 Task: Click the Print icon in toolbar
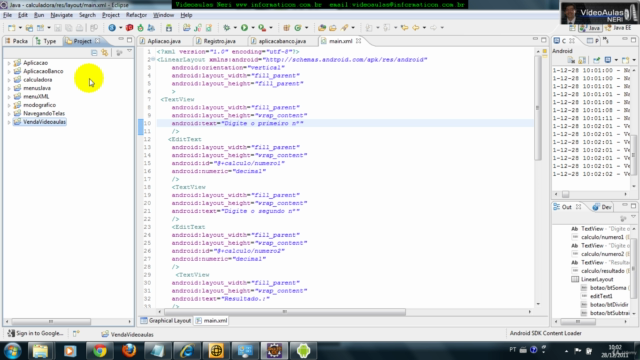point(80,28)
